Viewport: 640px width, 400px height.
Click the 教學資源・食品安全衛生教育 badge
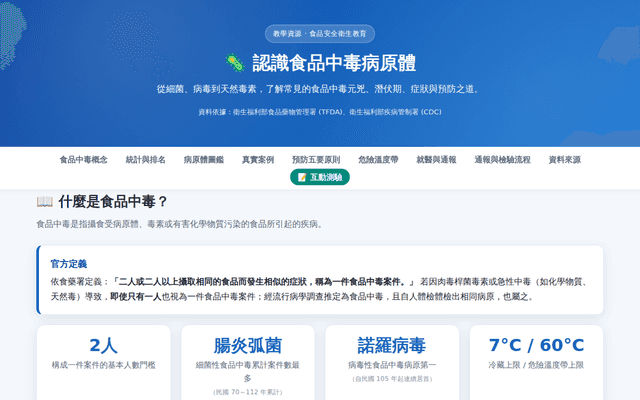point(320,34)
